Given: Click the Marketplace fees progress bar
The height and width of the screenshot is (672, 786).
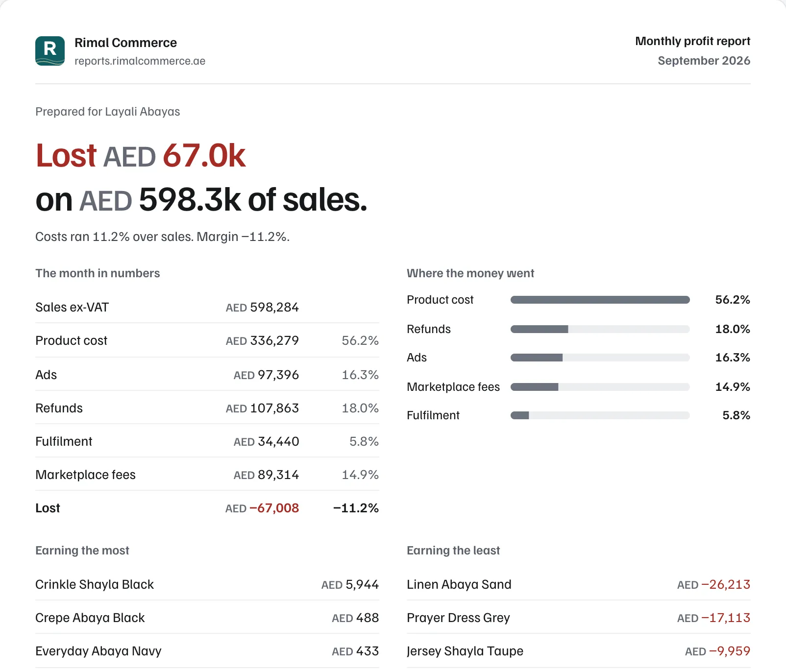Looking at the screenshot, I should 600,387.
